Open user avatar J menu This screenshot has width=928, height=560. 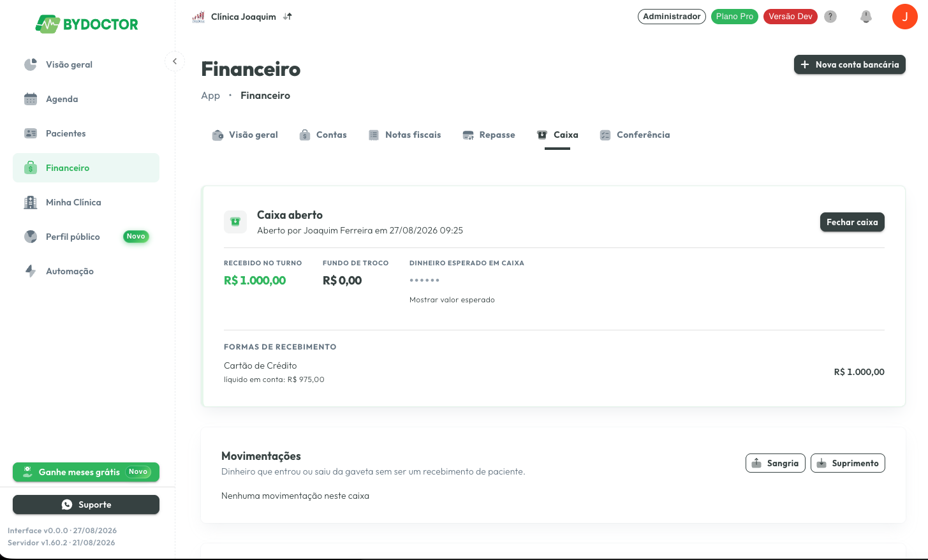[x=904, y=17]
